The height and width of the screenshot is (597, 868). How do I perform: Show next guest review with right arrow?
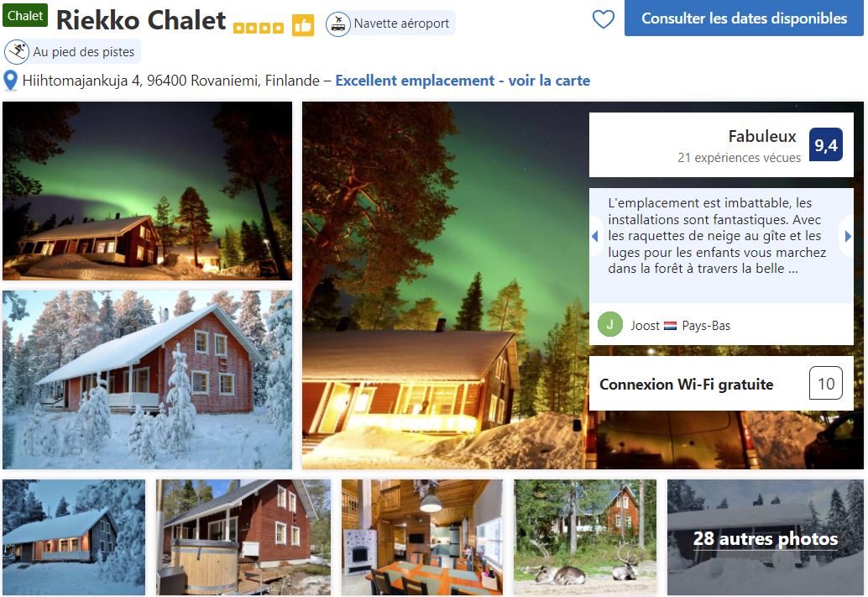click(x=848, y=237)
